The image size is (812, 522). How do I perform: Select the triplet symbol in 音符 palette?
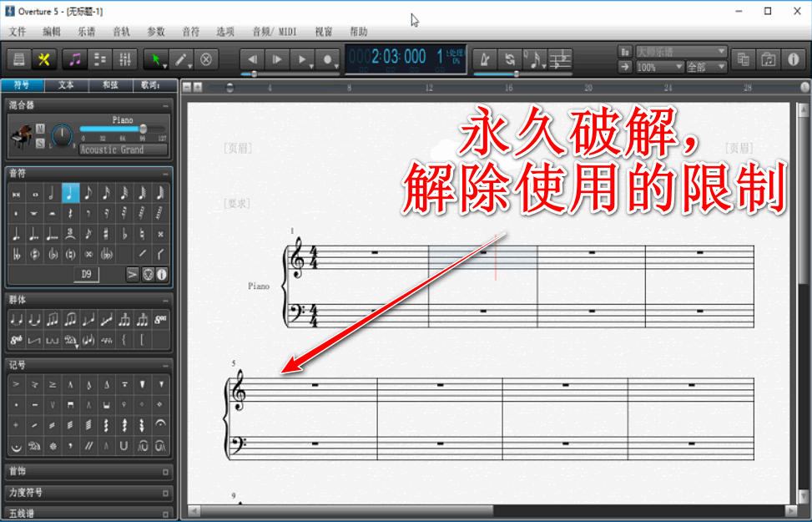(70, 235)
